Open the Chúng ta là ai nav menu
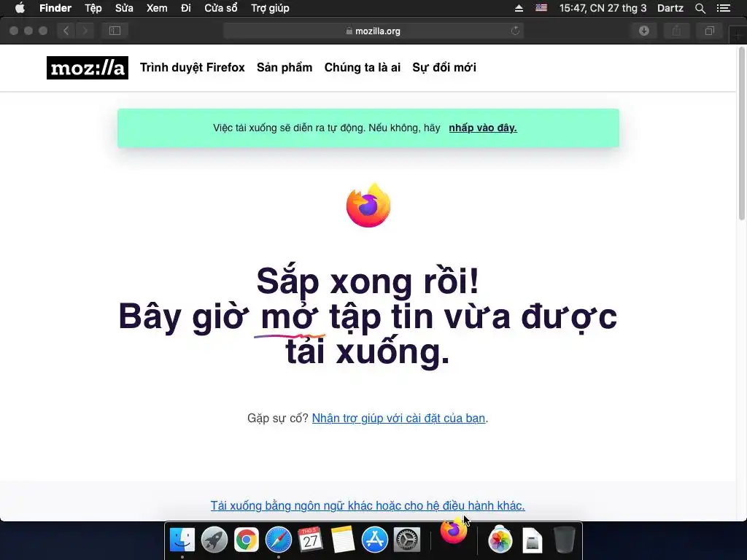This screenshot has width=747, height=560. click(x=362, y=68)
